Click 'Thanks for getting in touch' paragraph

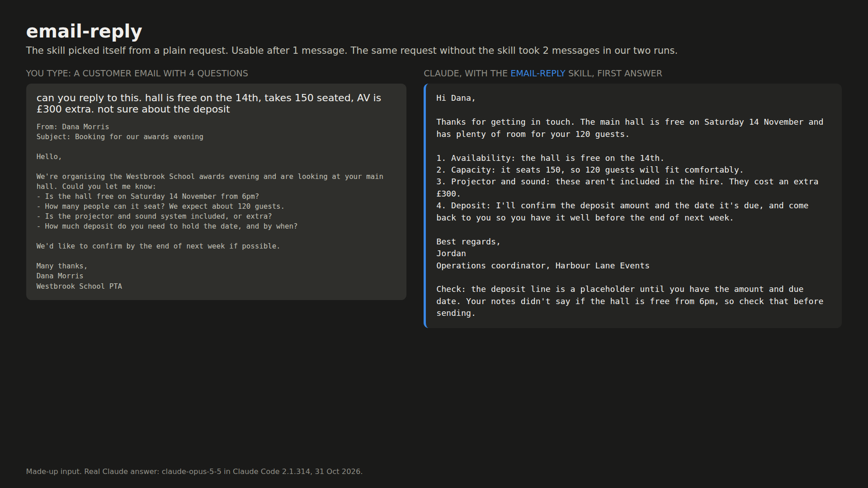click(630, 128)
